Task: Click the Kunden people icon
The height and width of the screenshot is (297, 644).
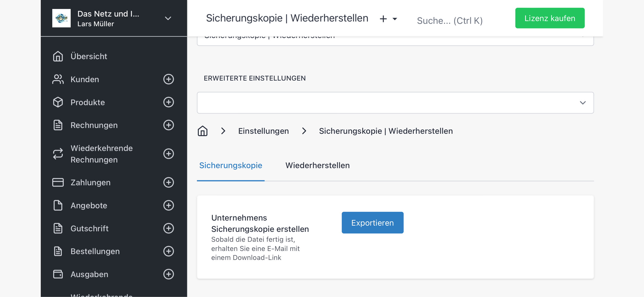Action: [58, 79]
